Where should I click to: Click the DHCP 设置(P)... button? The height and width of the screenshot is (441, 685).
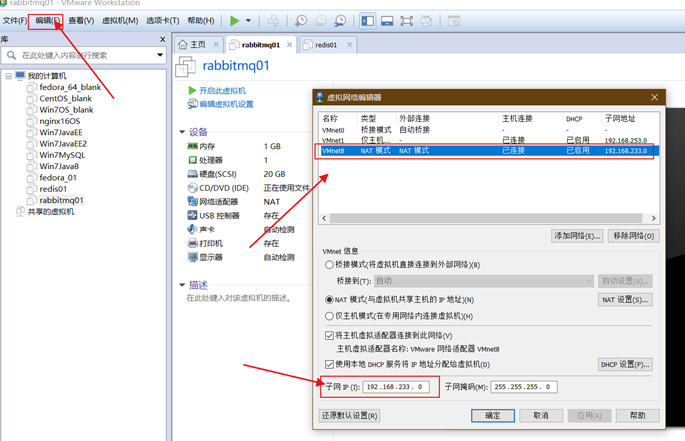tap(625, 365)
